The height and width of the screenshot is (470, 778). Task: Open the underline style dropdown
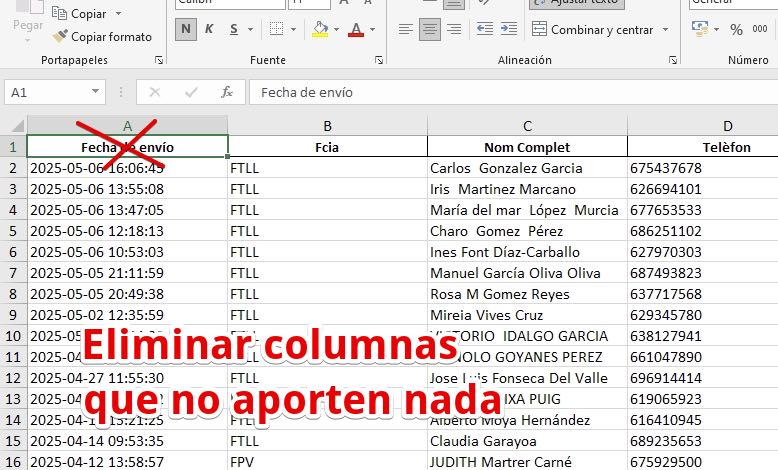pos(250,30)
